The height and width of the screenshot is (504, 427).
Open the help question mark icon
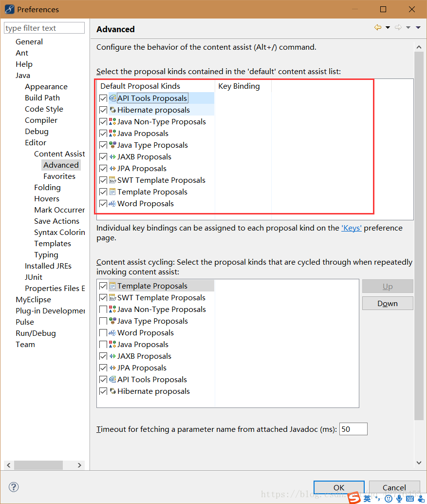14,487
